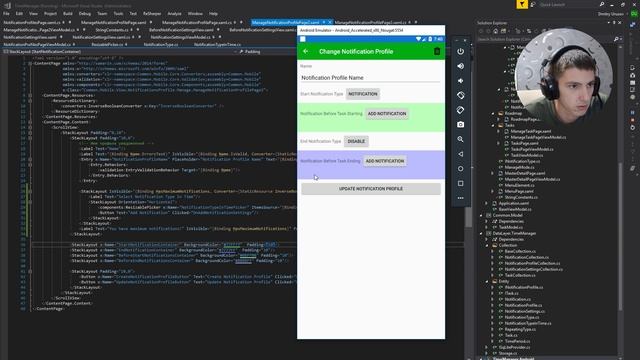Open the Debug menu
Viewport: 640px width, 360px height.
point(85,13)
